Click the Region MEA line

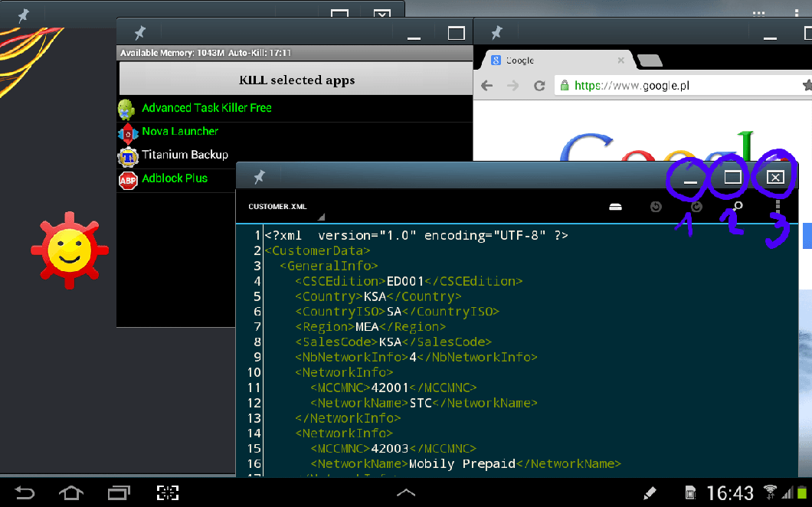(x=371, y=327)
